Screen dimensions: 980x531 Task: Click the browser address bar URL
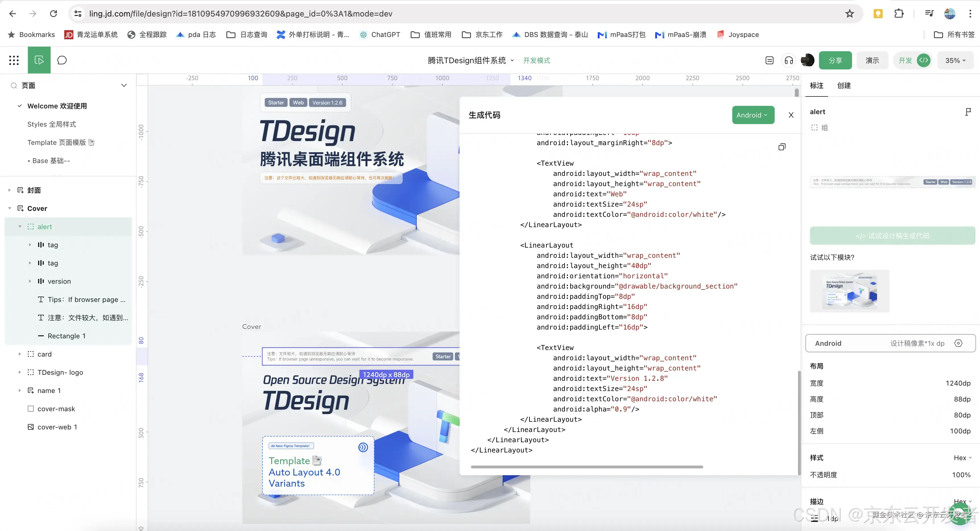(240, 14)
